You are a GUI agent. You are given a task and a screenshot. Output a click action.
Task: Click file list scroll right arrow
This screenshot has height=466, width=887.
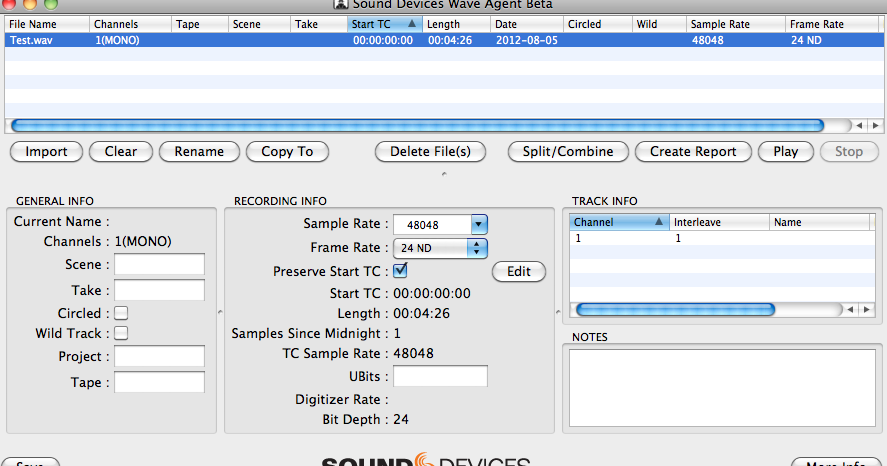pos(875,126)
